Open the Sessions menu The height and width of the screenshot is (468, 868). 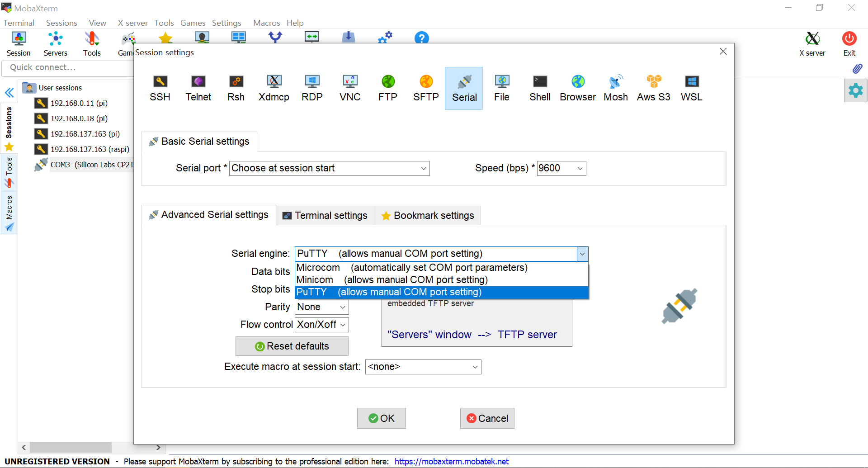click(x=61, y=23)
